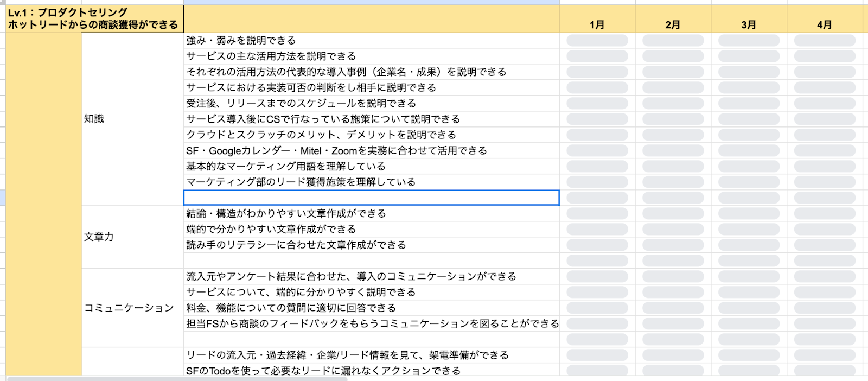Viewport: 868px width, 381px height.
Task: Select cell 強み・弱みを説明できる
Action: (372, 41)
